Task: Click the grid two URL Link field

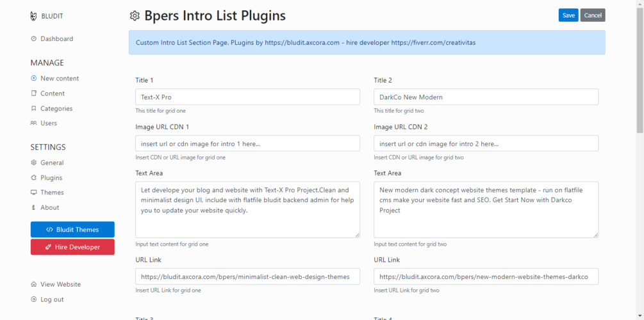Action: (x=486, y=277)
